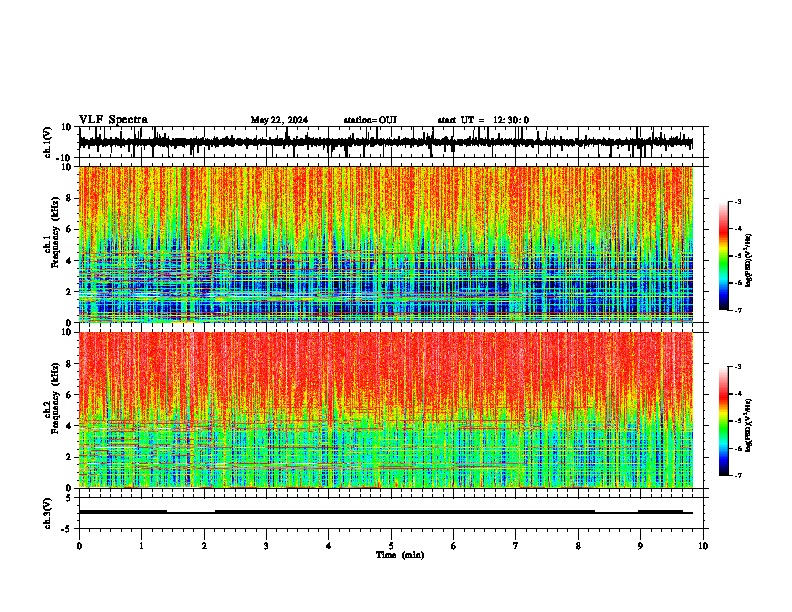Image resolution: width=792 pixels, height=612 pixels.
Task: Click time axis tick label "2"
Action: pos(204,546)
